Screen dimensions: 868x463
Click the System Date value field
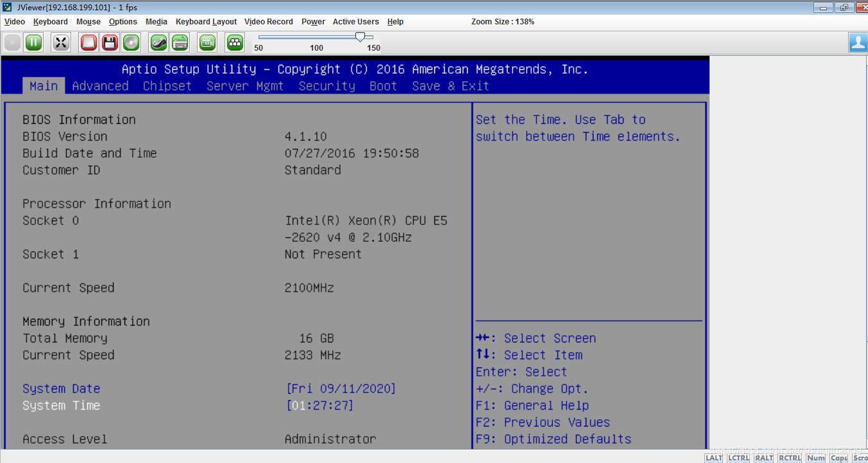[341, 389]
